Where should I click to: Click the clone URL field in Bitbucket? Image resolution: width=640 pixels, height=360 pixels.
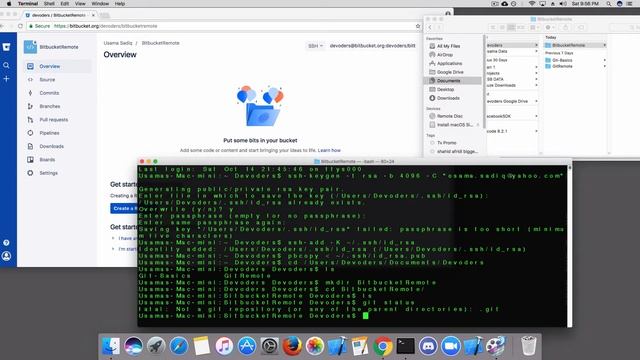pos(372,46)
